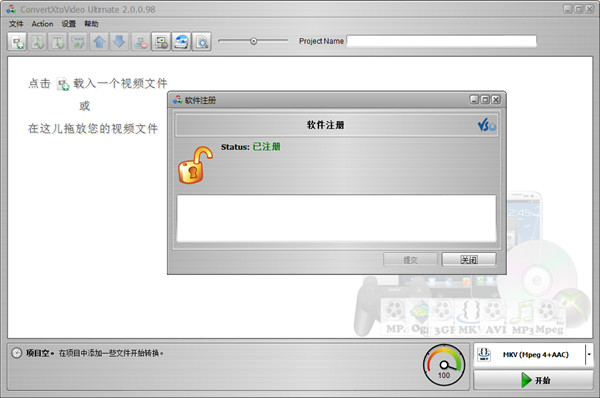Viewport: 600px width, 398px height.
Task: Click the app icon in the main title bar
Action: (11, 9)
